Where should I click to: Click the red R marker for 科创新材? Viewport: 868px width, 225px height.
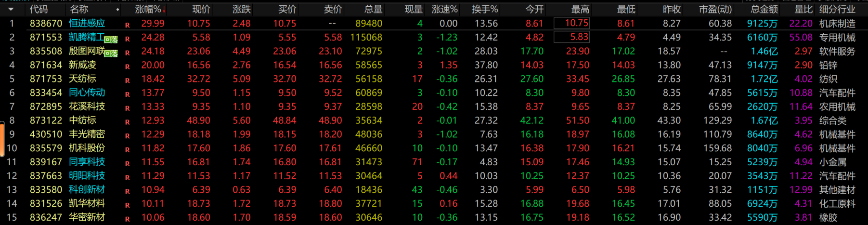pos(127,192)
